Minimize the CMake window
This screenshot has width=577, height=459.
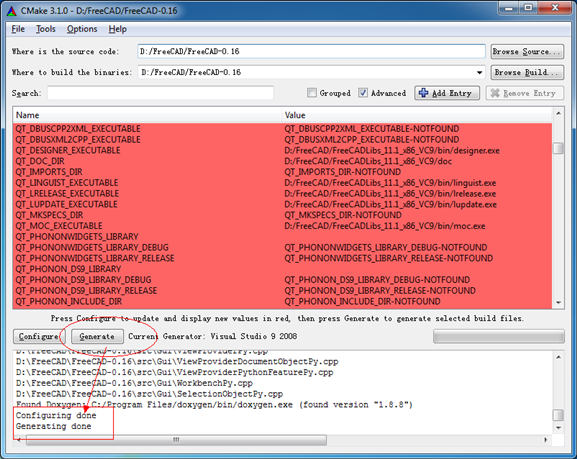click(509, 7)
